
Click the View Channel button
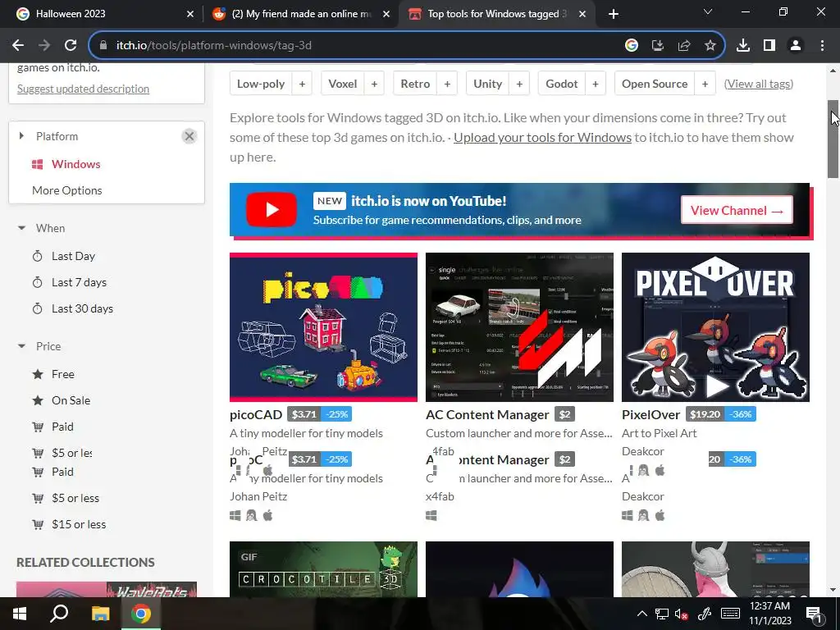pos(737,211)
